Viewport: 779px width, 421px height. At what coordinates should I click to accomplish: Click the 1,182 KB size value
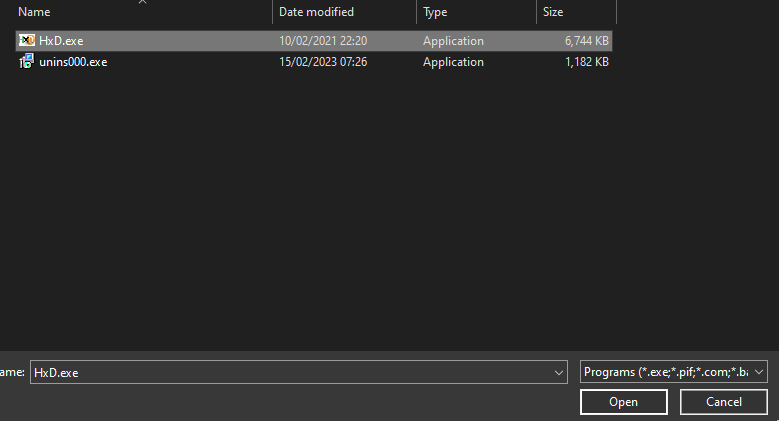[x=587, y=62]
